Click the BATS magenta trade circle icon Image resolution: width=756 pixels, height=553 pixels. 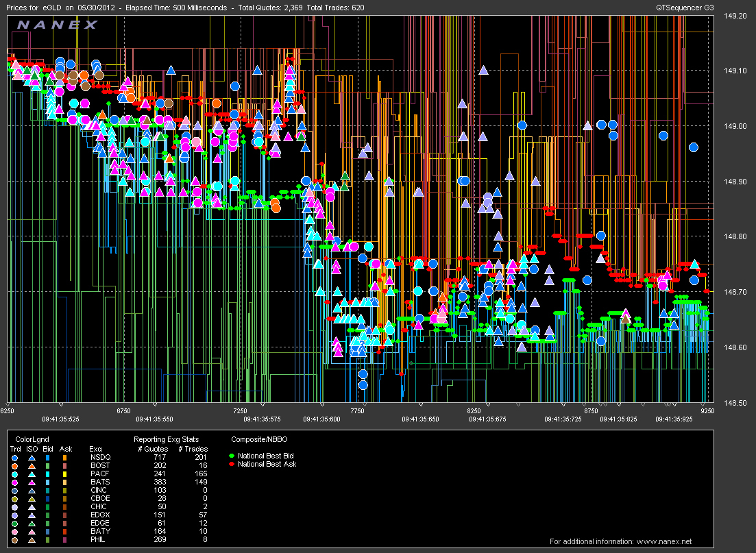[x=15, y=482]
